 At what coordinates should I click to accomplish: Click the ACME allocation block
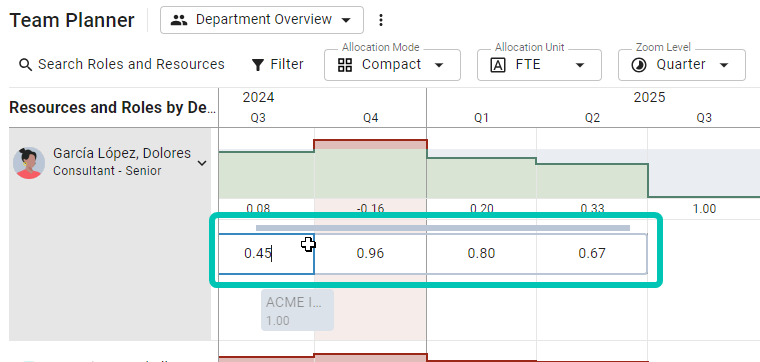click(297, 310)
